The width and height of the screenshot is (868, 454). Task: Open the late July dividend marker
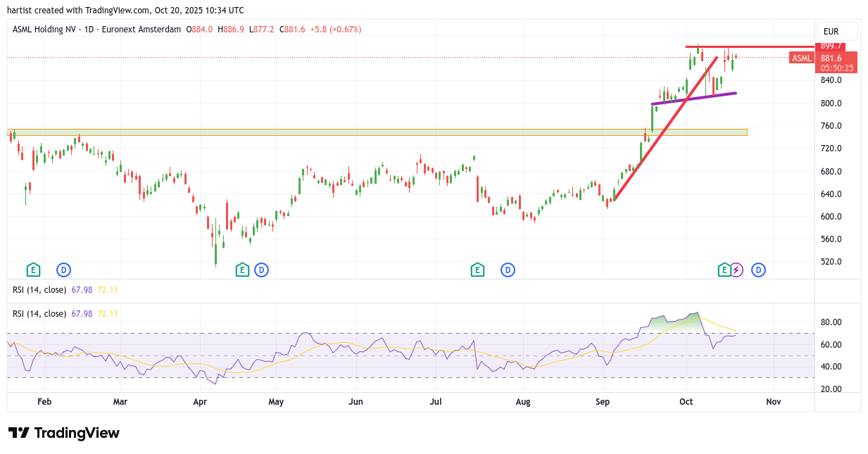[508, 270]
